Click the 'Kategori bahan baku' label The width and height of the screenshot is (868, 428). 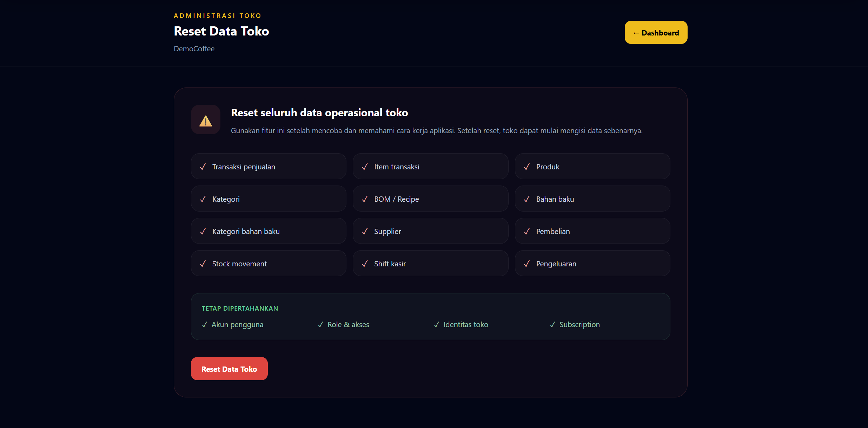(246, 231)
